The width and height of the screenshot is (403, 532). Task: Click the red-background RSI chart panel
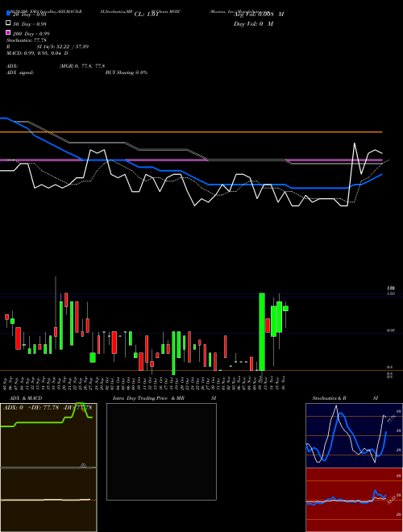click(354, 500)
